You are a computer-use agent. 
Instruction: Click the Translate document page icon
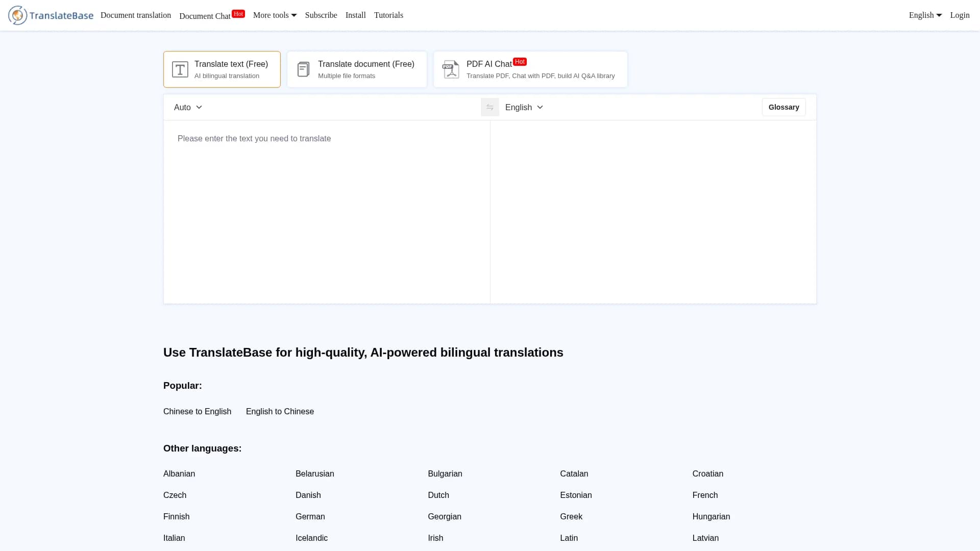pyautogui.click(x=303, y=69)
